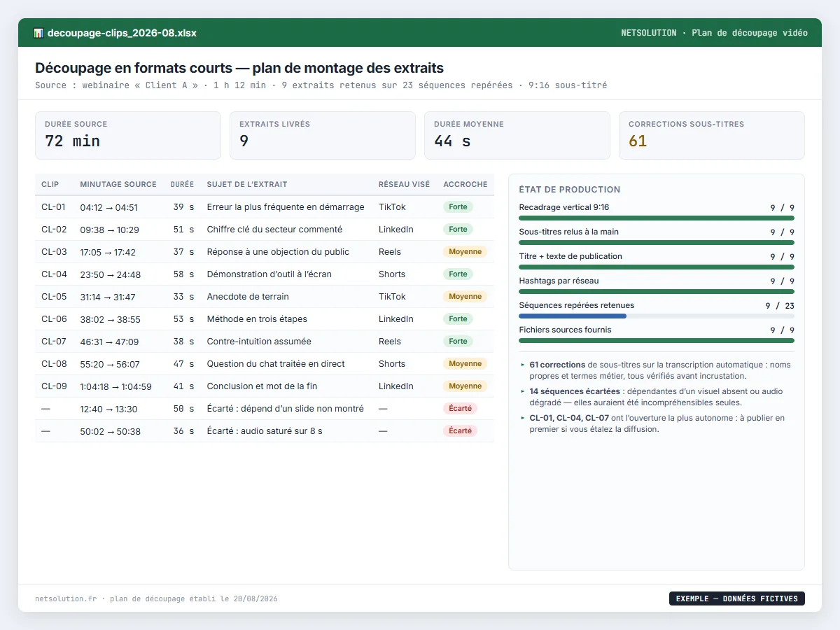Click subject 'Question du chat traitée en direct'
Image resolution: width=840 pixels, height=630 pixels.
tap(276, 364)
